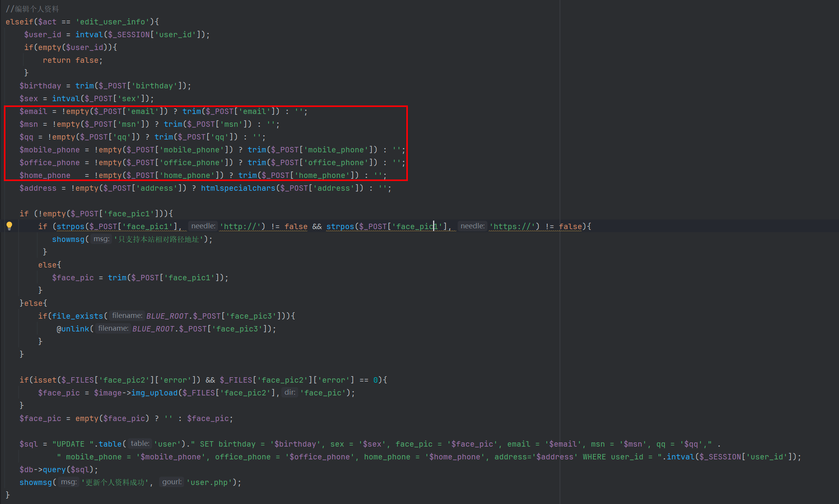Click the comment //编辑个人资料
Image resolution: width=839 pixels, height=504 pixels.
(x=33, y=9)
